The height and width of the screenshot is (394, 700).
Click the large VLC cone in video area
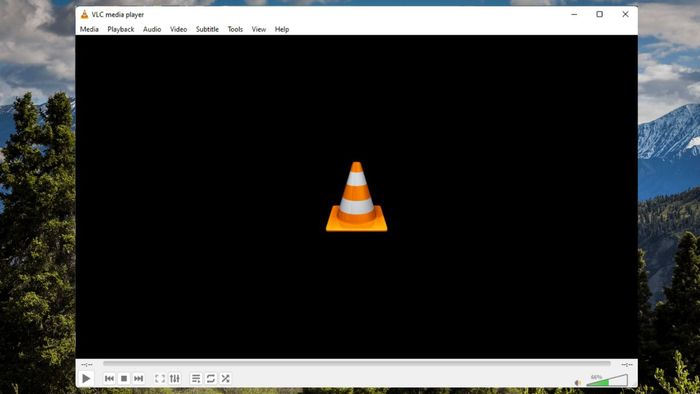pos(357,197)
